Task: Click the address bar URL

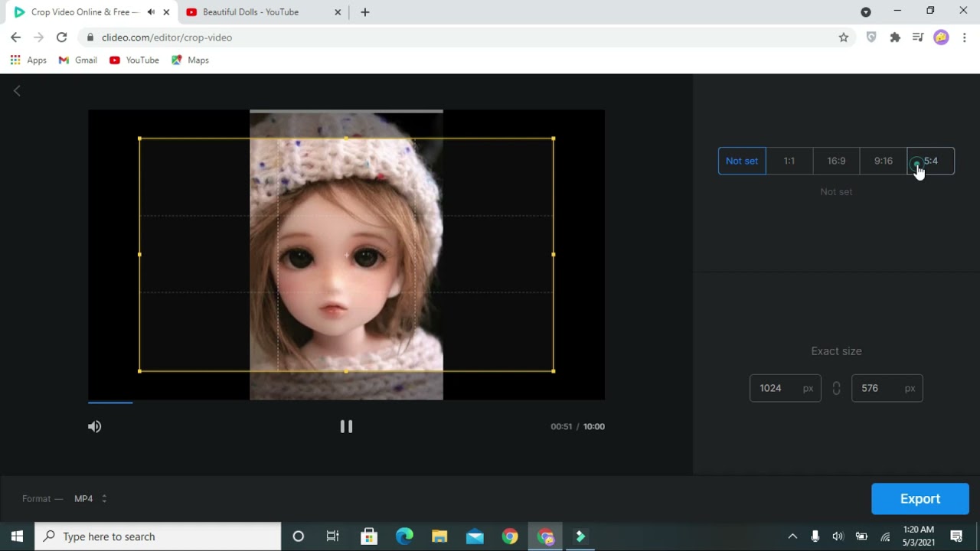Action: [167, 37]
